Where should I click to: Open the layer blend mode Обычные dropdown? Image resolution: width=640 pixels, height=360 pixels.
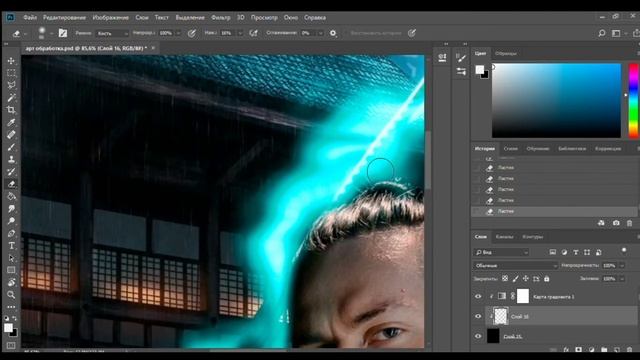point(516,266)
